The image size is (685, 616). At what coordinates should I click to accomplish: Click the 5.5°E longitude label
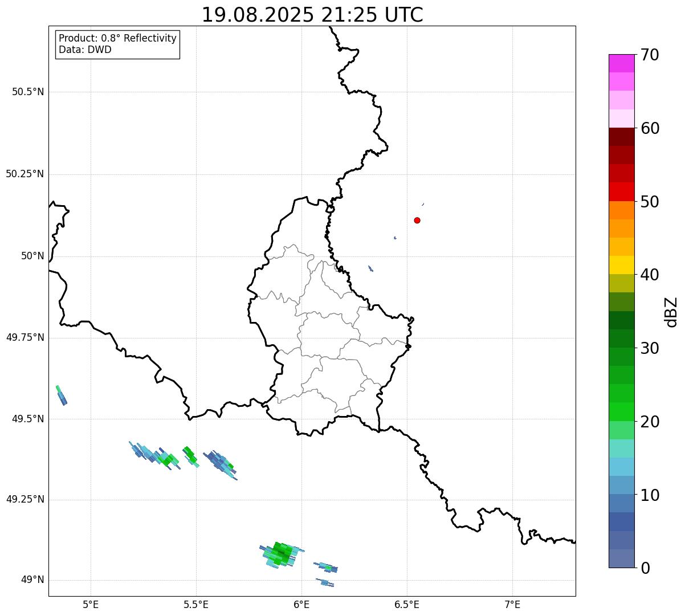196,604
